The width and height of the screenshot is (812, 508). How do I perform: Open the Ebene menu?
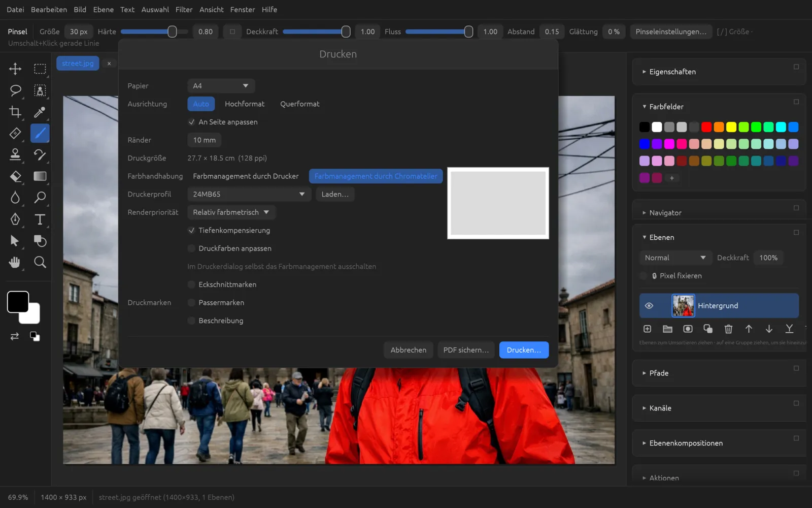(103, 10)
